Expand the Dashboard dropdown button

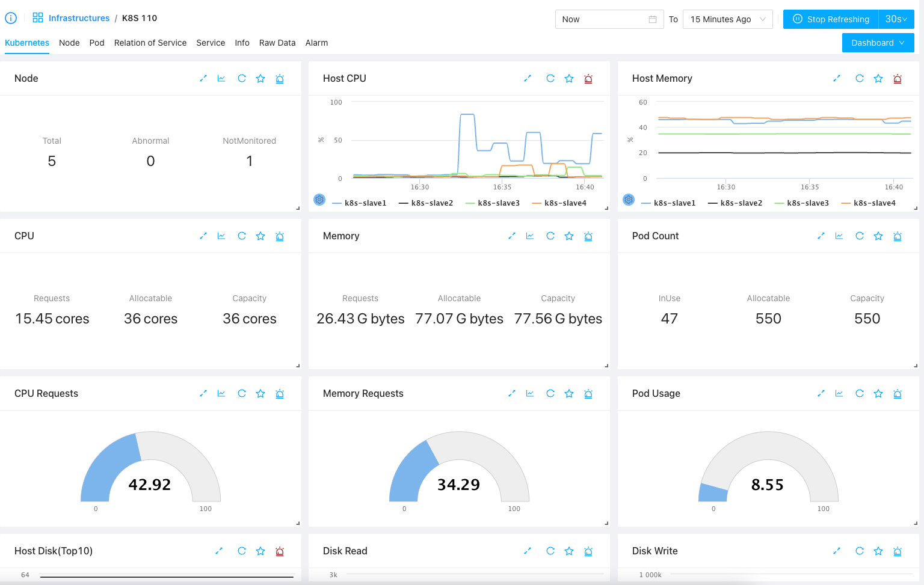(878, 43)
